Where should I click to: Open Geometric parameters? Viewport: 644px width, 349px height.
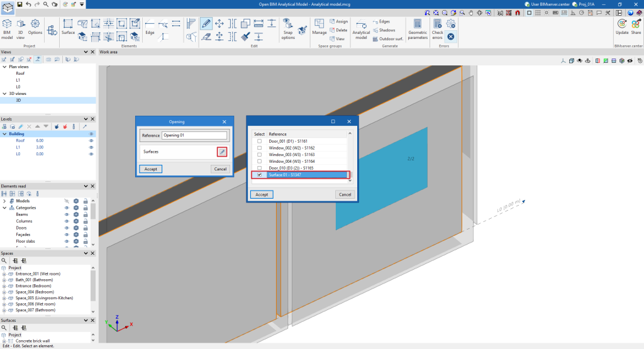(x=418, y=29)
